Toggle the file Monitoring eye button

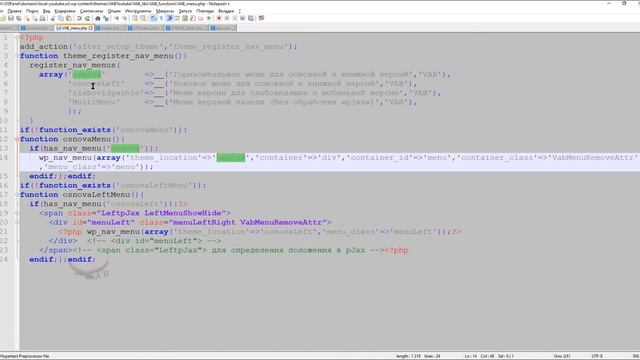209,18
